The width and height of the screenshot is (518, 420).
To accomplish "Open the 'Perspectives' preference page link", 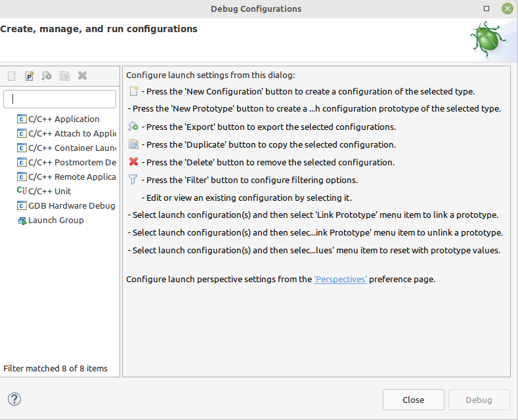I will coord(340,280).
